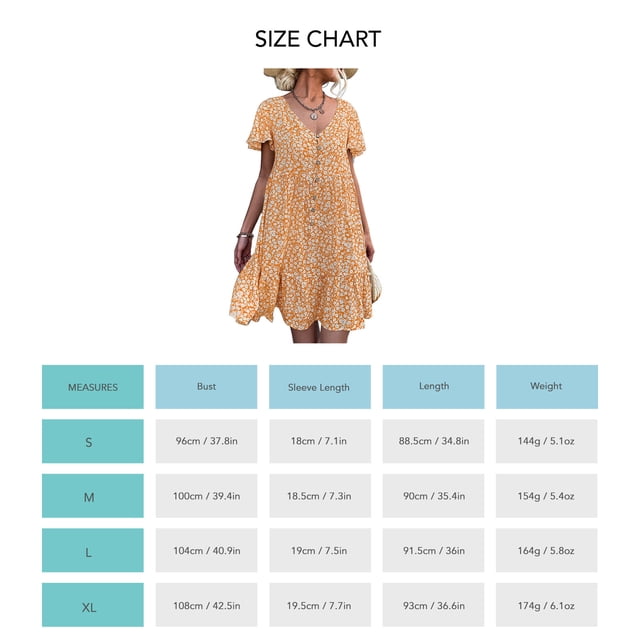Click the 100cm / 39.4in bust cell
The width and height of the screenshot is (640, 640).
(x=206, y=496)
